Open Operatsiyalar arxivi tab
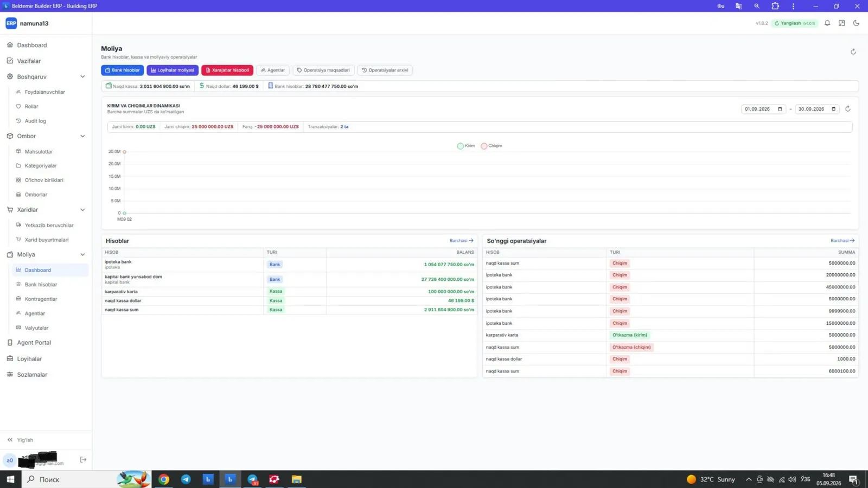868x488 pixels. [x=385, y=70]
